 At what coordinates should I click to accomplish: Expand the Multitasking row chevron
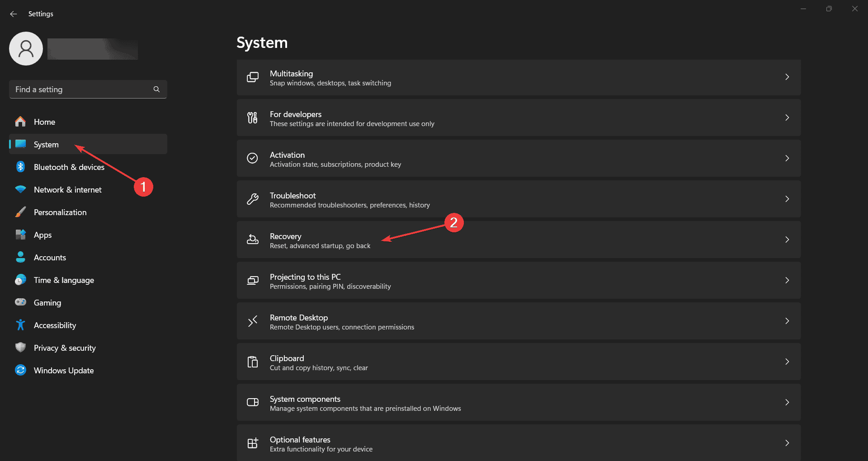(x=787, y=77)
